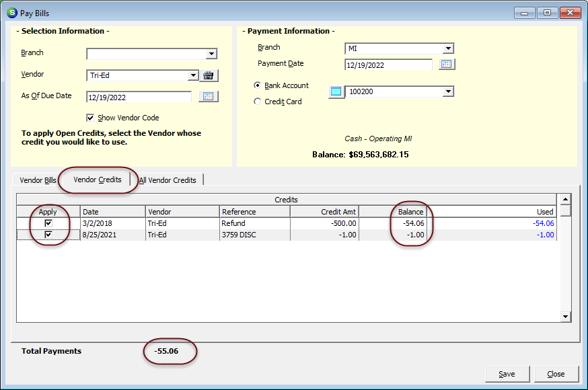The width and height of the screenshot is (588, 390).
Task: Click bank account list icon
Action: pyautogui.click(x=336, y=91)
